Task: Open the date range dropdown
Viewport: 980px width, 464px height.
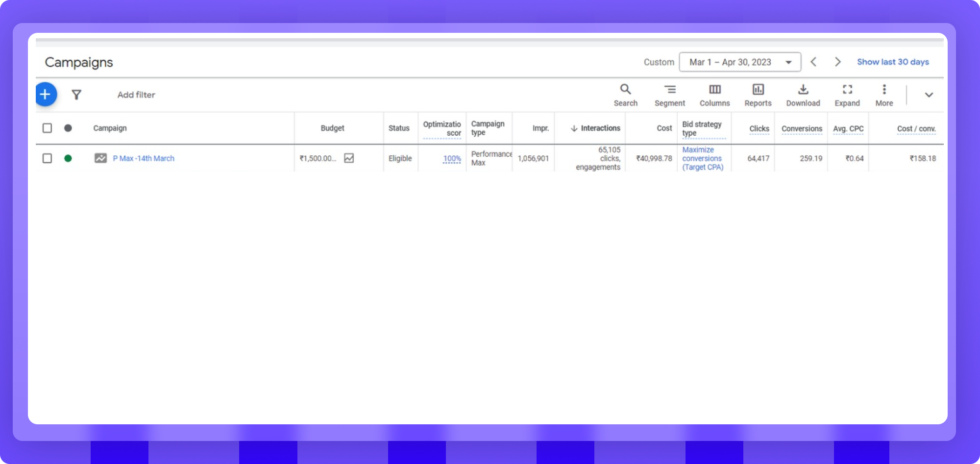Action: [740, 62]
